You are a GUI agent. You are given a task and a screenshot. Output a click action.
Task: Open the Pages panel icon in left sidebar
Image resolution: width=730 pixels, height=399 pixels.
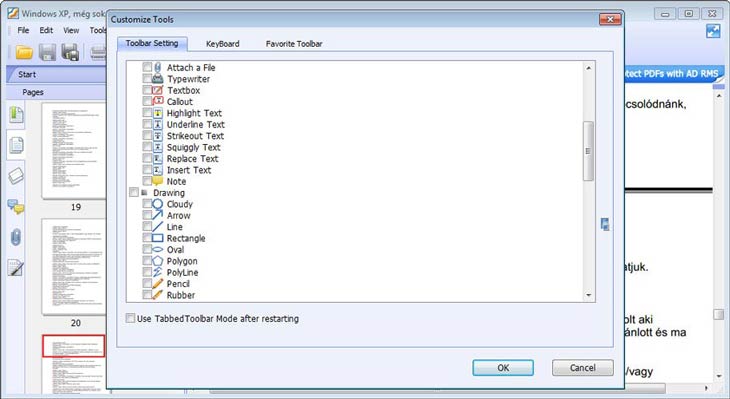(x=16, y=145)
